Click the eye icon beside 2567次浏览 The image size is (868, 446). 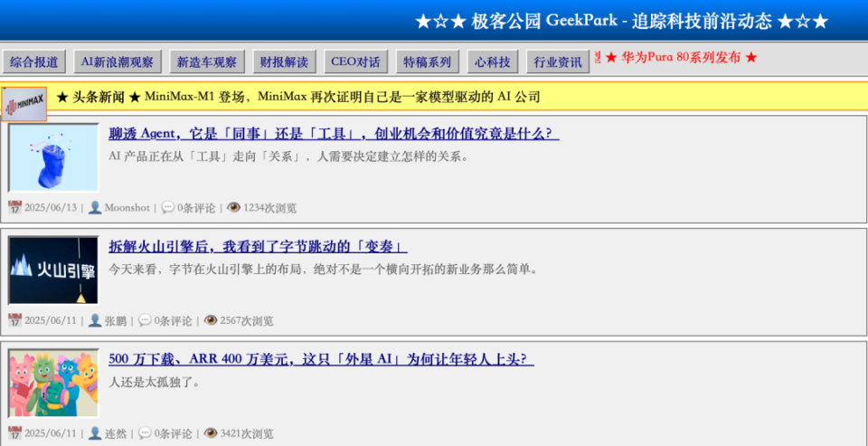[x=211, y=320]
